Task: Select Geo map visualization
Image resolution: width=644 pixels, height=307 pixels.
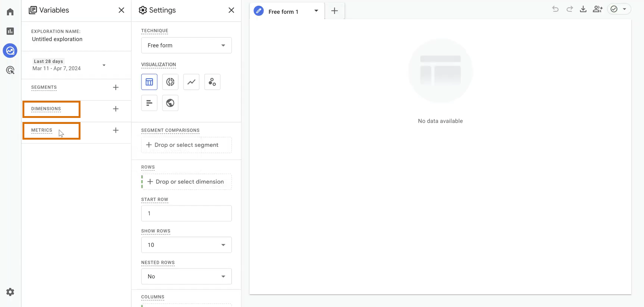Action: 170,103
